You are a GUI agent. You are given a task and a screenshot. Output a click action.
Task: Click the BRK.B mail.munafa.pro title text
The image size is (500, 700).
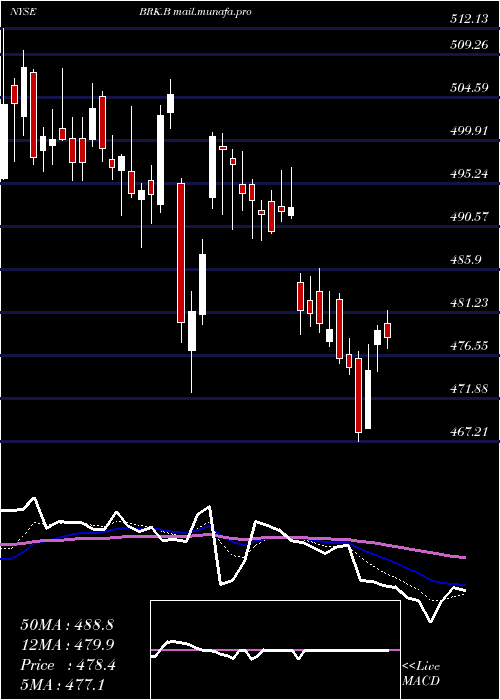pos(195,12)
